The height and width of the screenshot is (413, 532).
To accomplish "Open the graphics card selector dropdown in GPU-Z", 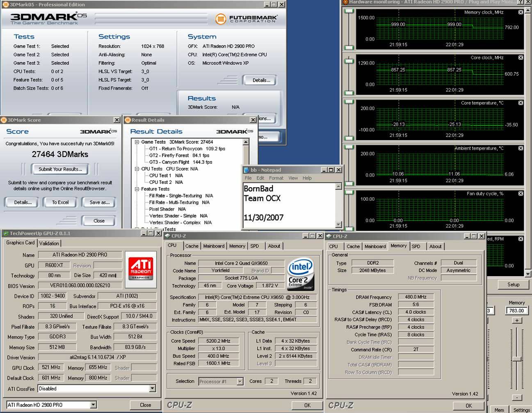I will 94,405.
